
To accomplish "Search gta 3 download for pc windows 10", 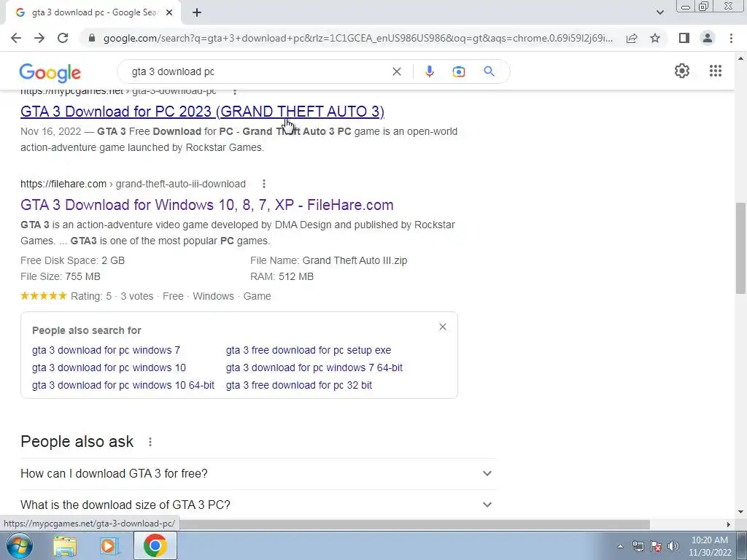I will point(109,367).
